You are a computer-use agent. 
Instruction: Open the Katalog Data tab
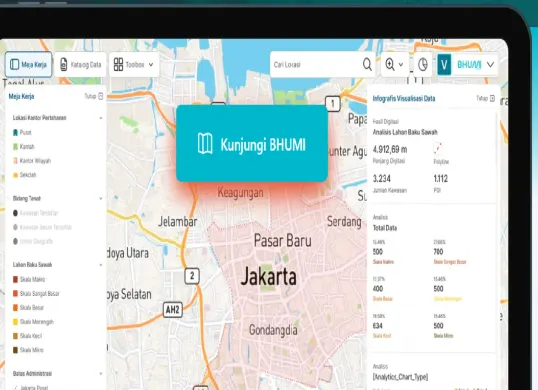coord(80,64)
